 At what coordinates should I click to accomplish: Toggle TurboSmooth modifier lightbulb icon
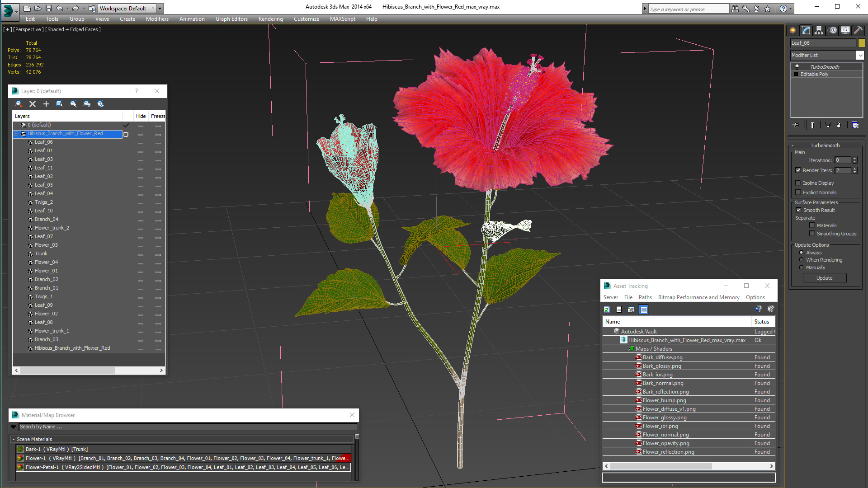point(797,66)
